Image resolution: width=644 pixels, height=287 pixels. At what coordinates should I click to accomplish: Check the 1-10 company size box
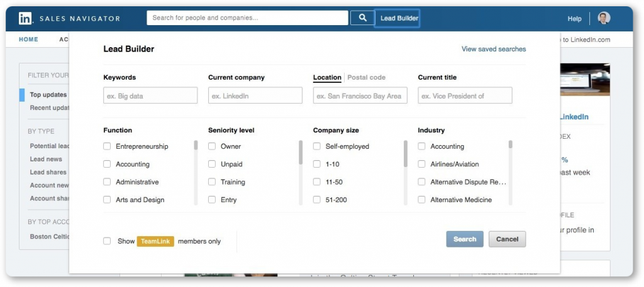point(317,164)
